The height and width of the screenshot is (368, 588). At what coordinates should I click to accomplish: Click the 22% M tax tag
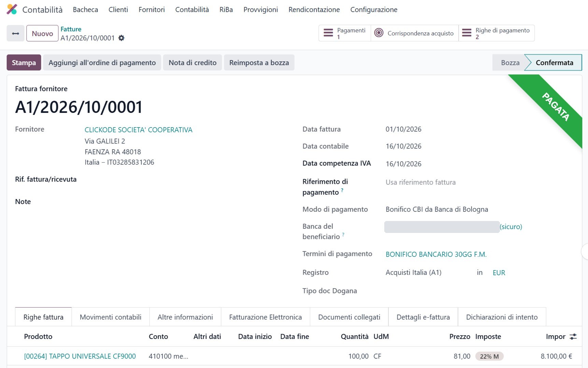coord(489,356)
